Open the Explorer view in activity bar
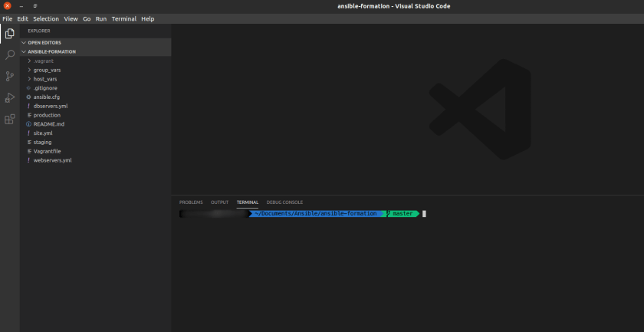The height and width of the screenshot is (332, 644). coord(9,34)
